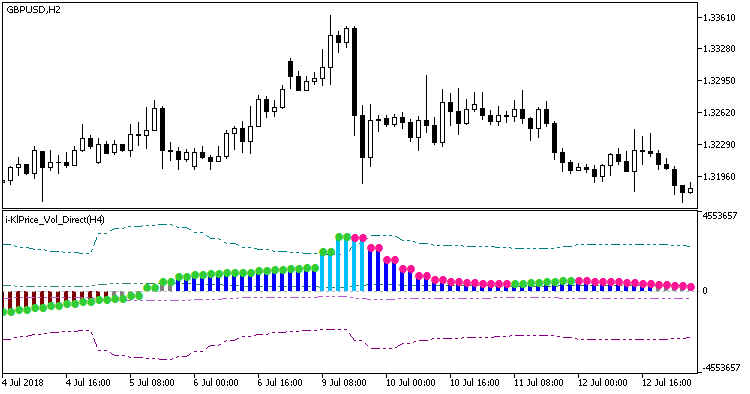Select the 6 Jul 16:00 time label
The width and height of the screenshot is (750, 394).
pos(280,383)
